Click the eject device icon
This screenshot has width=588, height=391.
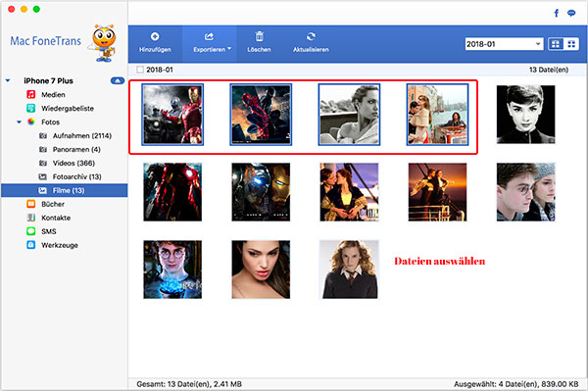click(118, 80)
